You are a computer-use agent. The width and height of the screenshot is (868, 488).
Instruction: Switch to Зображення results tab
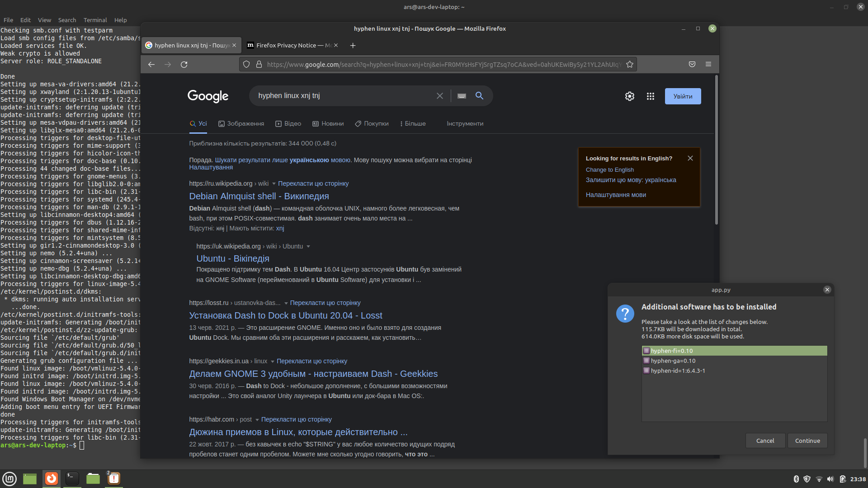(241, 123)
